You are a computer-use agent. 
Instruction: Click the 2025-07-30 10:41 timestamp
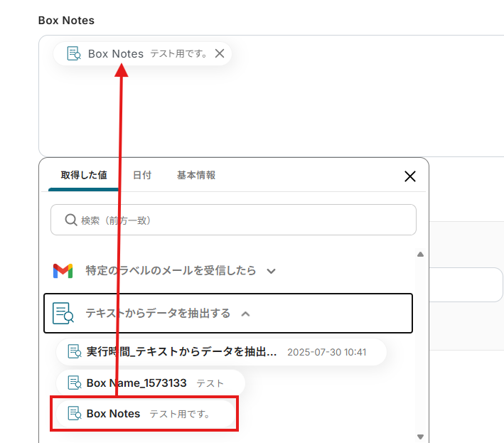point(326,353)
